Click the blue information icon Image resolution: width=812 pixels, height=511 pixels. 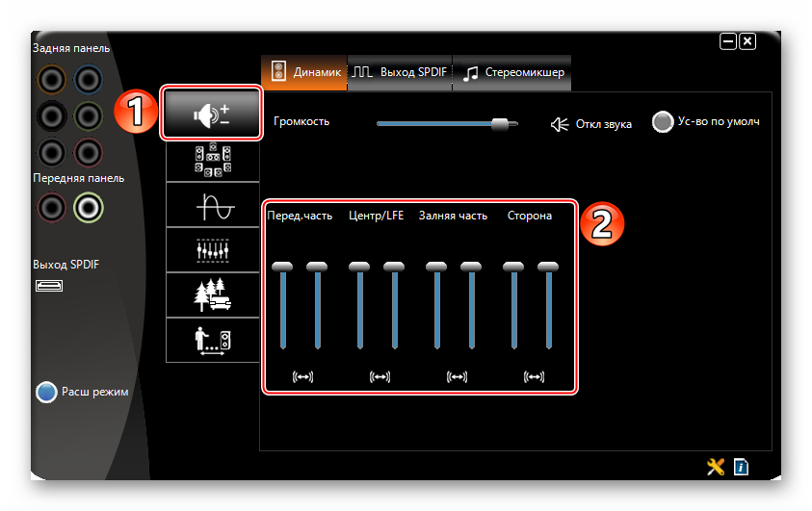(741, 467)
